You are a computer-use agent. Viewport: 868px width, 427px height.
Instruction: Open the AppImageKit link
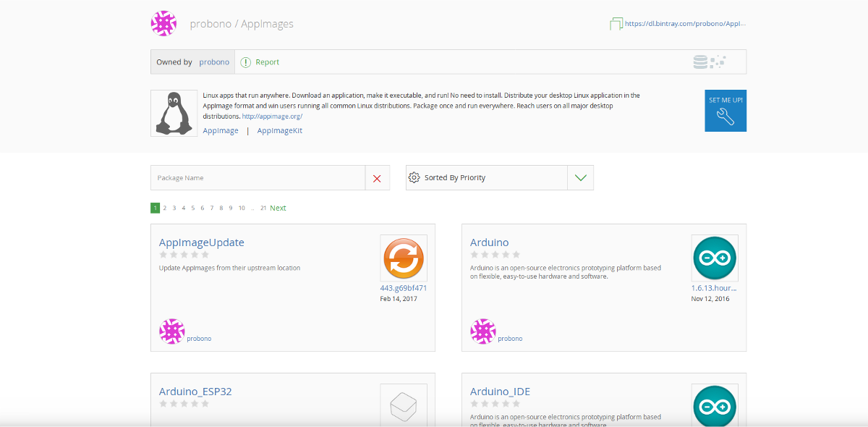click(x=280, y=131)
